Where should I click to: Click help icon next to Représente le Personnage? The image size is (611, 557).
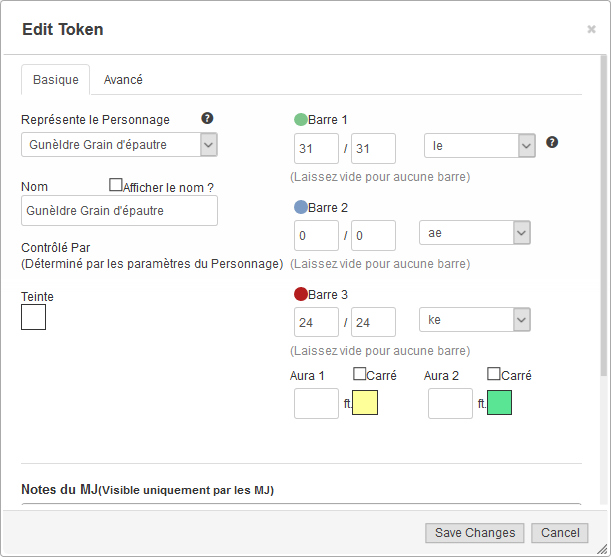tap(207, 118)
